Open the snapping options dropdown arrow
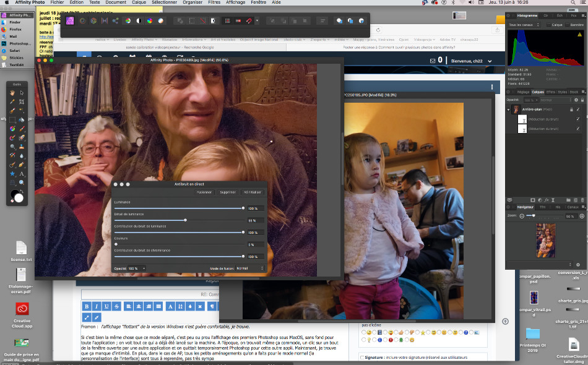588x365 pixels. click(257, 21)
